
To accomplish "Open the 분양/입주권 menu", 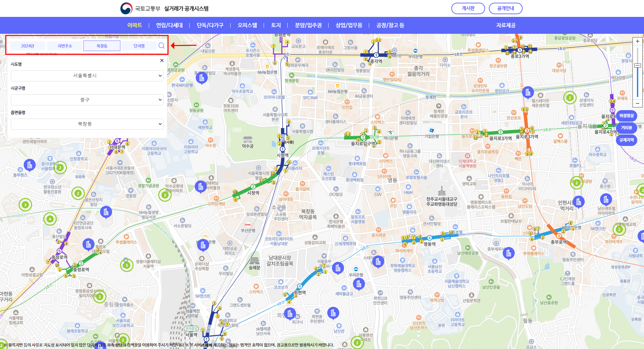I will [308, 25].
